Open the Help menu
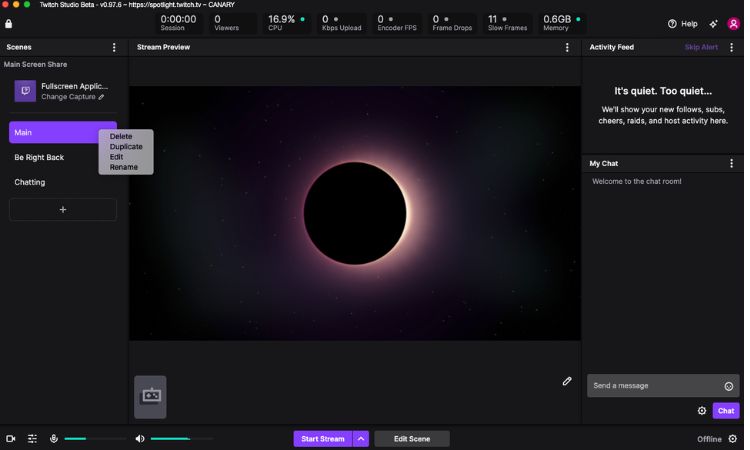Screen dimensions: 750x450 [x=683, y=23]
